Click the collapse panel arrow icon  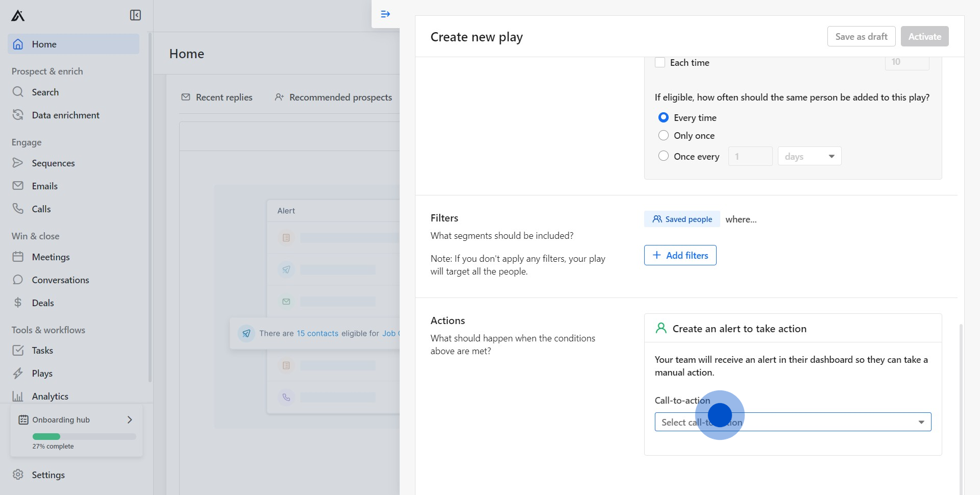click(x=385, y=14)
